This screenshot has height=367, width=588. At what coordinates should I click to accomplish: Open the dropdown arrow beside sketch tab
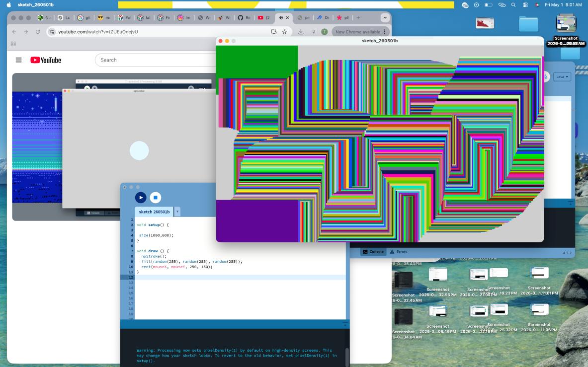(177, 212)
